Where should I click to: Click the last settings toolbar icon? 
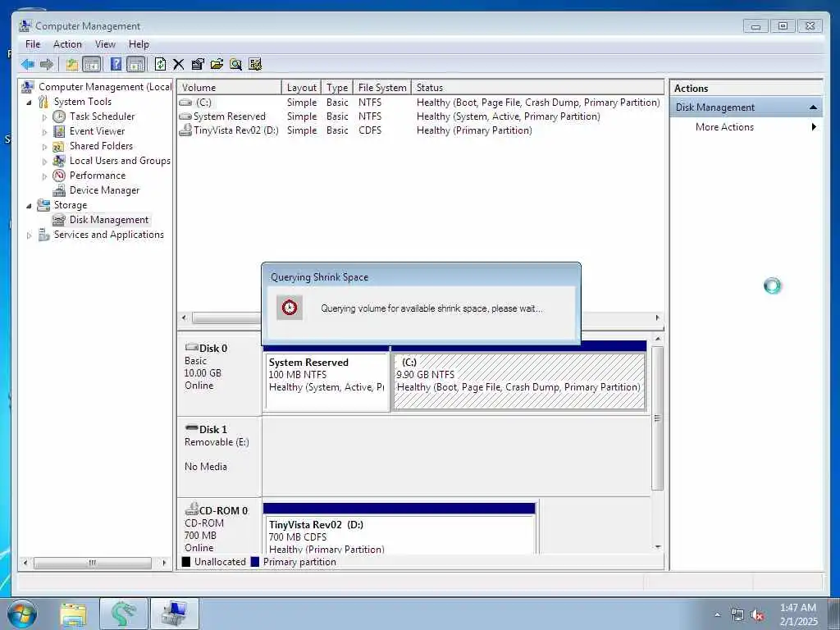pos(255,65)
